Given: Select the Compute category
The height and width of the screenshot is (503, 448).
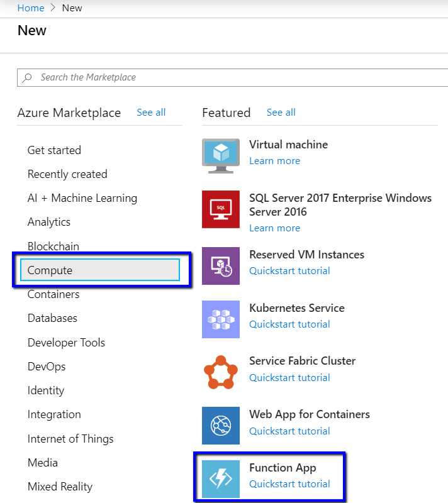Looking at the screenshot, I should (x=100, y=270).
